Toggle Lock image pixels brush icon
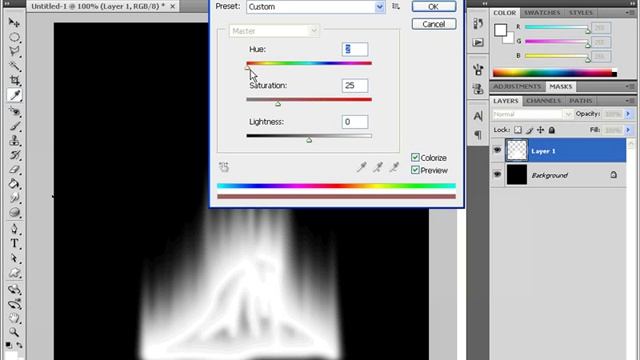Screen dimensions: 640x360 (x=529, y=130)
